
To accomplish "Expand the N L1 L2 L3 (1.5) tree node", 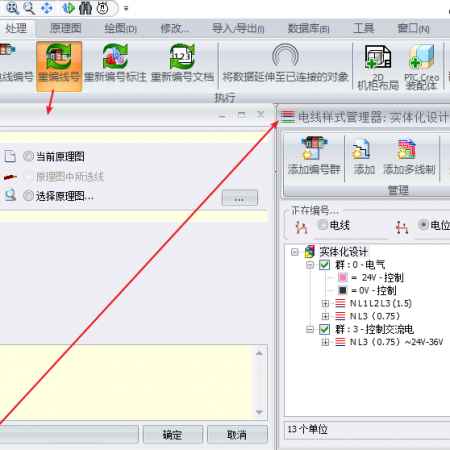I will 325,303.
